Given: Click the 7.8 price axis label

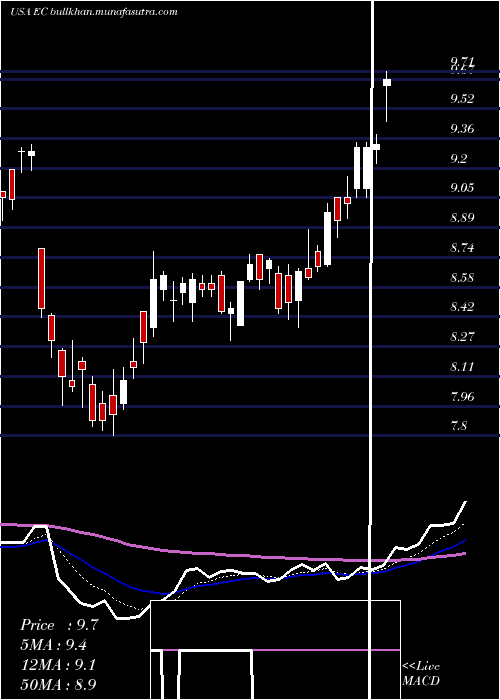Looking at the screenshot, I should tap(459, 425).
